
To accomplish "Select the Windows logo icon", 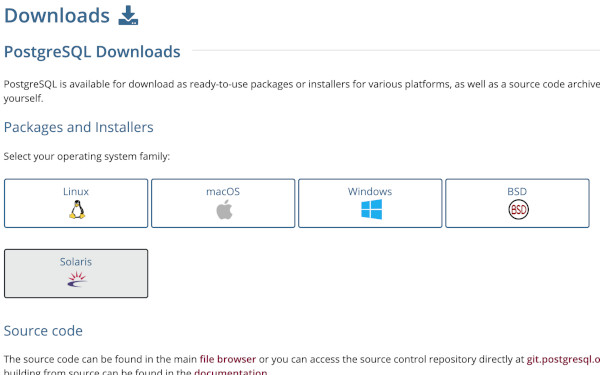I will click(x=372, y=209).
